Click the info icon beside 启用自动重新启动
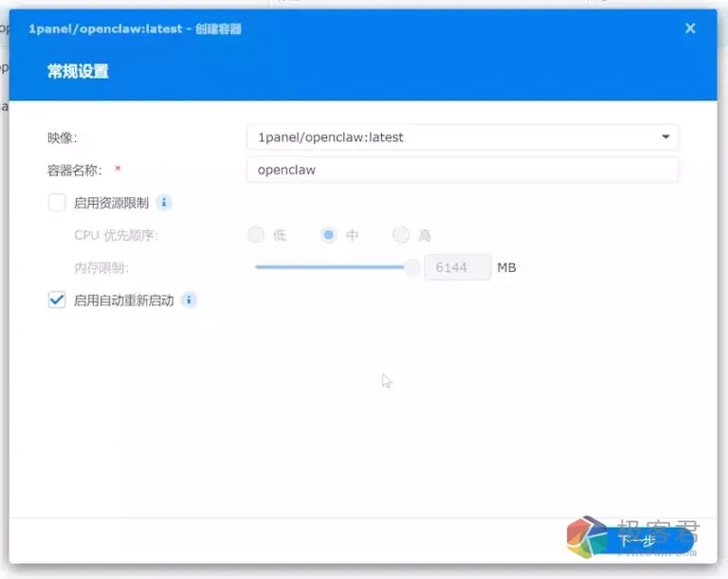This screenshot has width=728, height=579. [189, 300]
